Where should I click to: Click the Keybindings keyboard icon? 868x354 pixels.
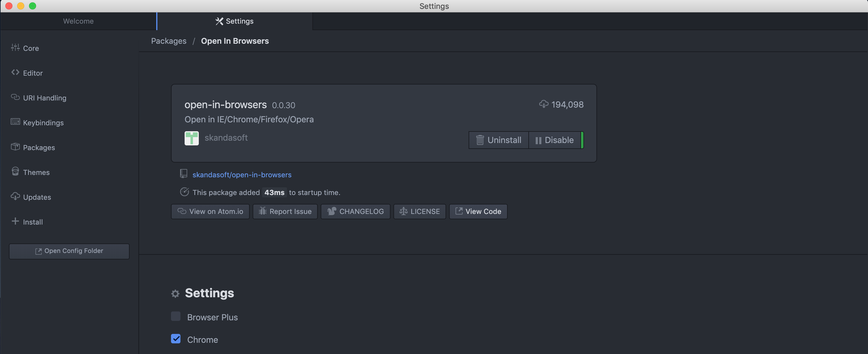click(x=15, y=122)
